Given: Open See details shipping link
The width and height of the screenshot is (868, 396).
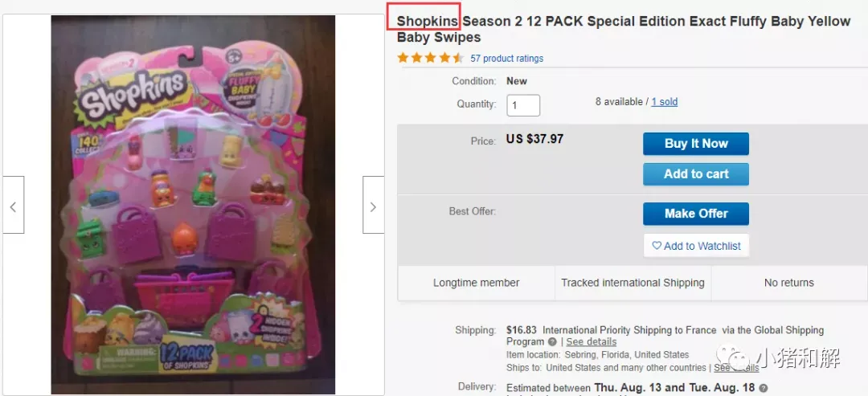Looking at the screenshot, I should point(592,342).
